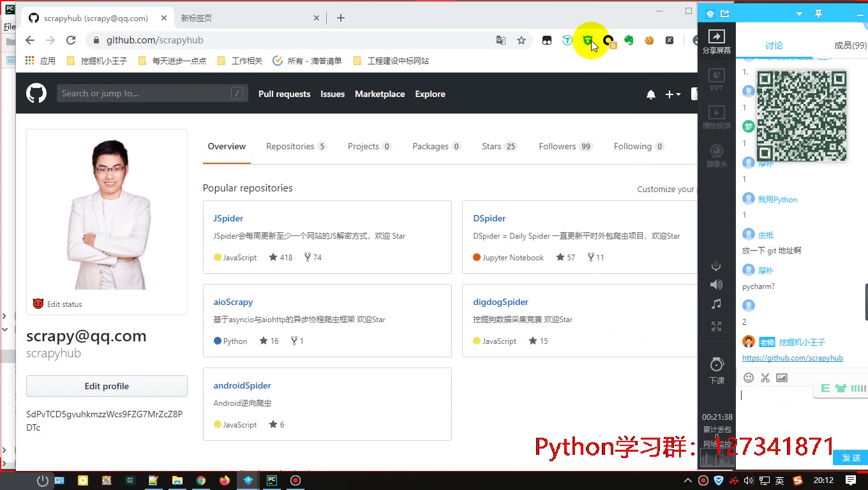
Task: Switch to 成员(99) members tab
Action: 850,45
